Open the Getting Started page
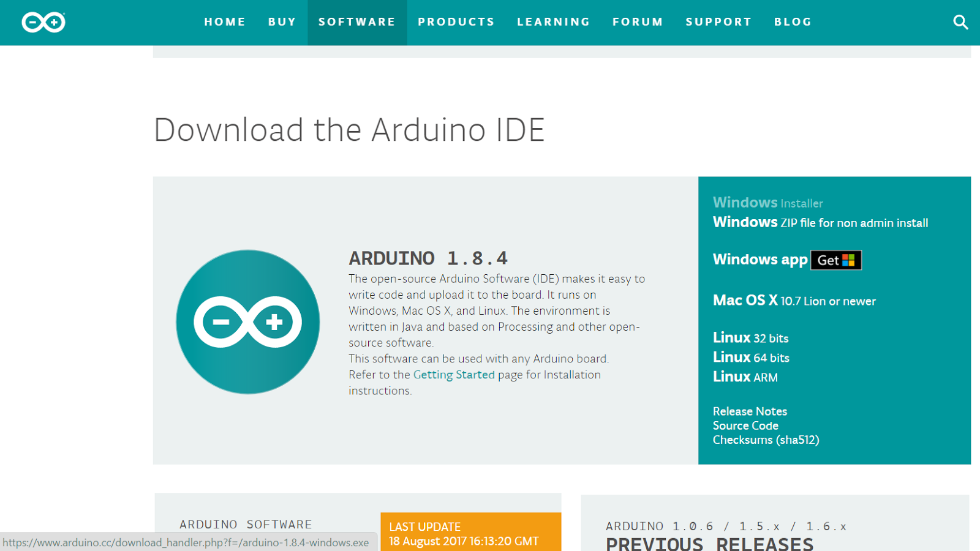The image size is (980, 551). [454, 374]
